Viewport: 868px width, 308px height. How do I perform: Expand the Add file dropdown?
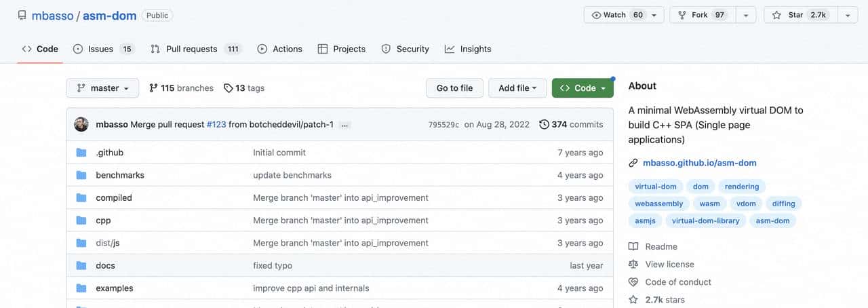click(x=517, y=88)
